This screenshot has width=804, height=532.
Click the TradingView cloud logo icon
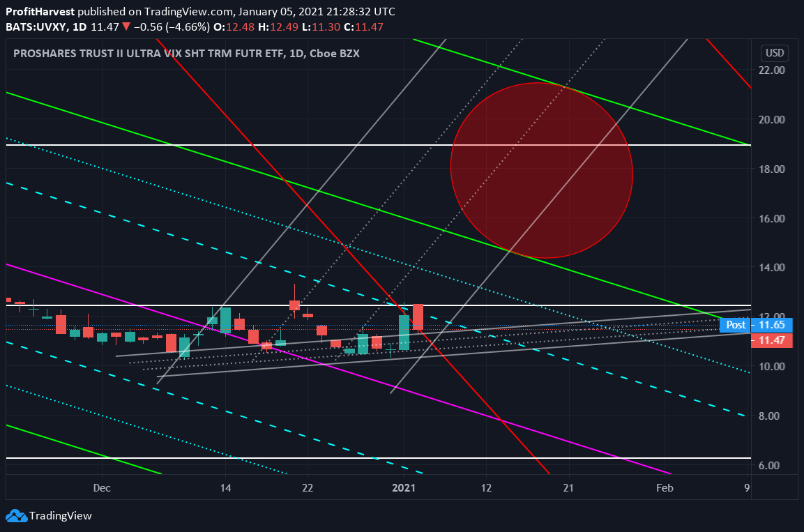(x=16, y=515)
